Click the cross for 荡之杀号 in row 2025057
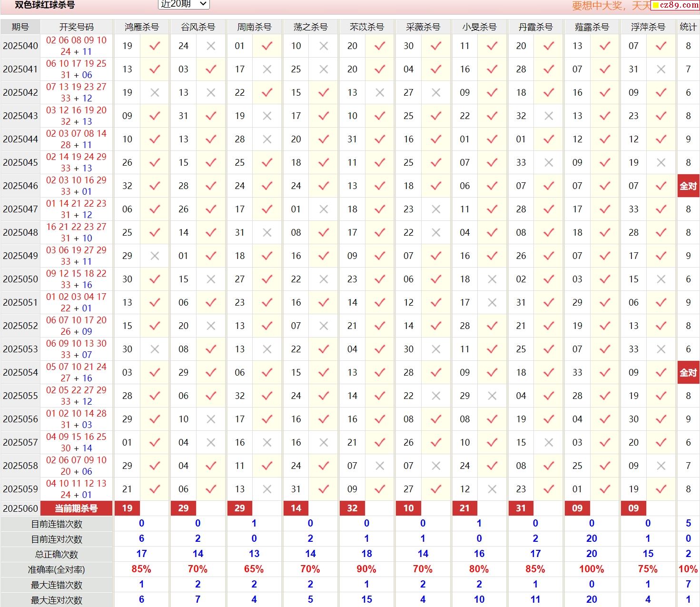The width and height of the screenshot is (700, 607). coord(324,443)
